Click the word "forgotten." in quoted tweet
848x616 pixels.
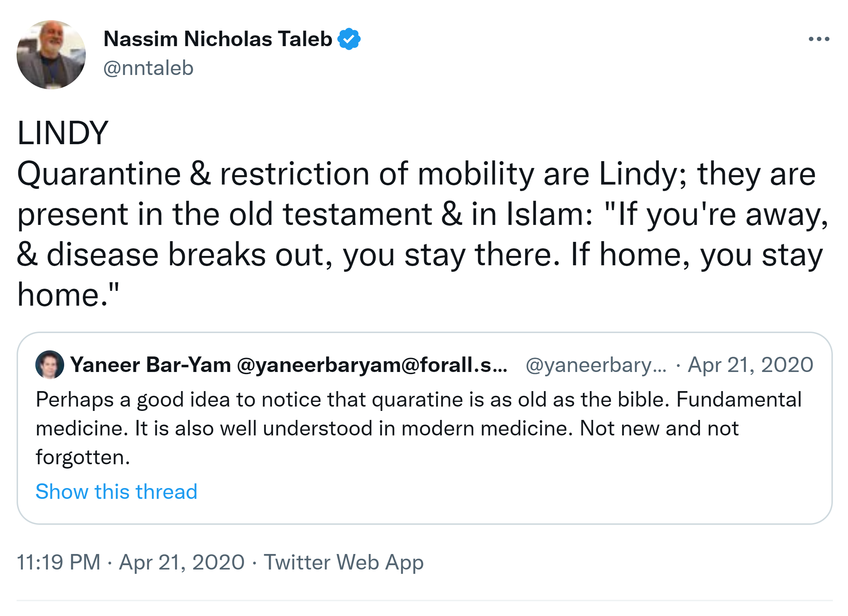coord(83,457)
